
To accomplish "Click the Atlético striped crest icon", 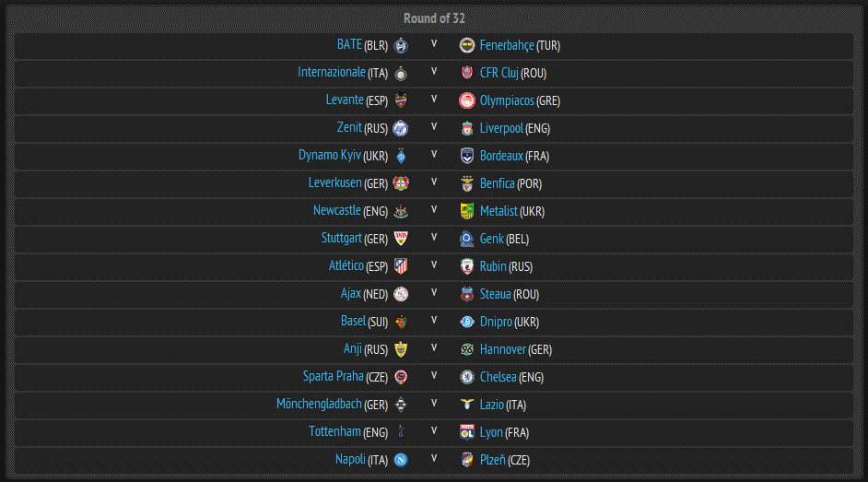I will click(x=401, y=266).
